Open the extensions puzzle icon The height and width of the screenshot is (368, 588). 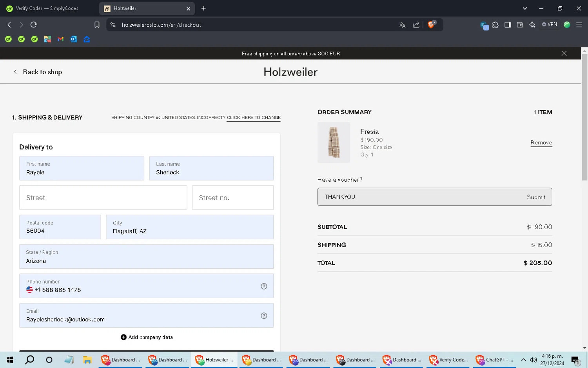point(495,25)
